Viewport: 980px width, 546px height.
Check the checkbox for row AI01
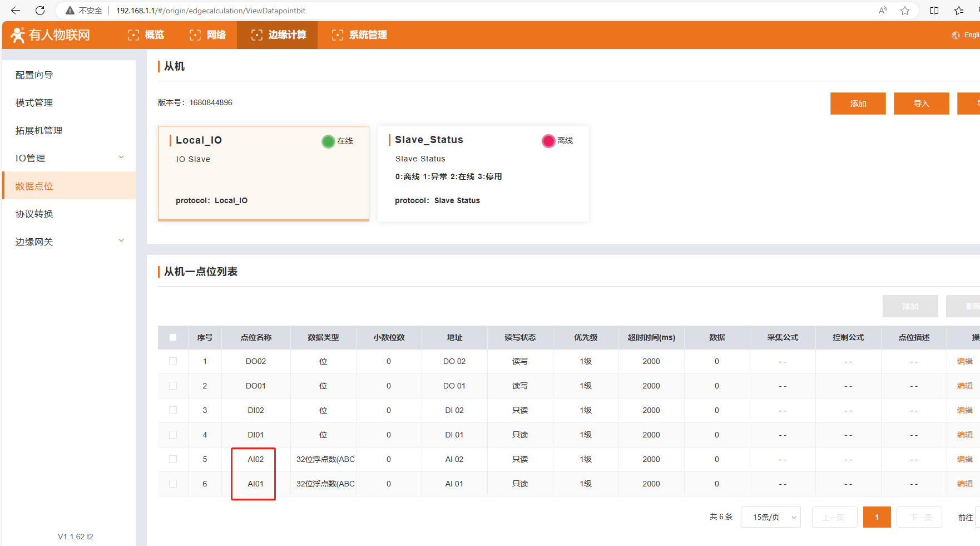[173, 484]
